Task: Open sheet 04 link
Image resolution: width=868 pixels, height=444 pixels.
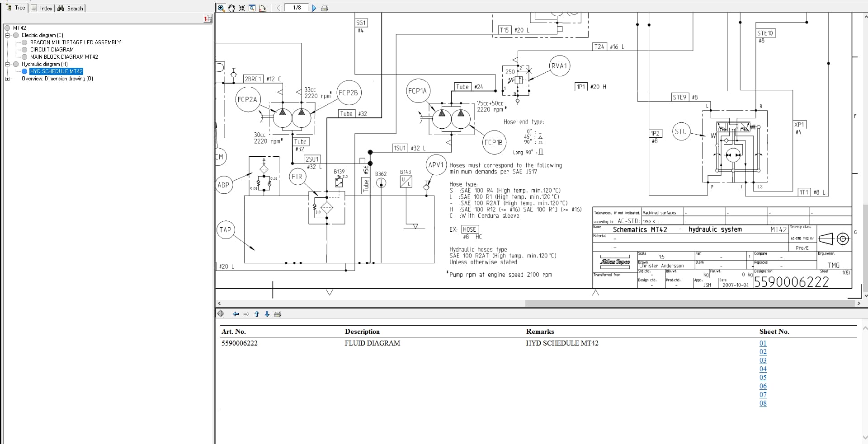Action: [x=763, y=369]
